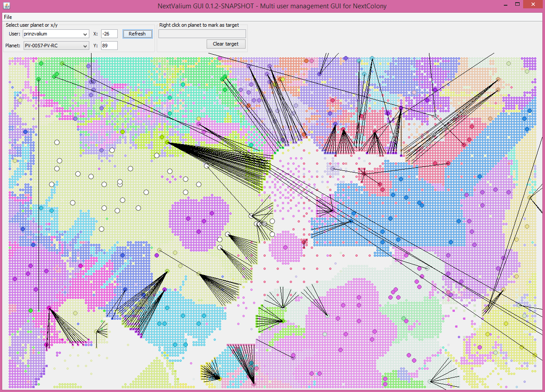Image resolution: width=545 pixels, height=392 pixels.
Task: Click the X coordinate input field
Action: pos(109,34)
